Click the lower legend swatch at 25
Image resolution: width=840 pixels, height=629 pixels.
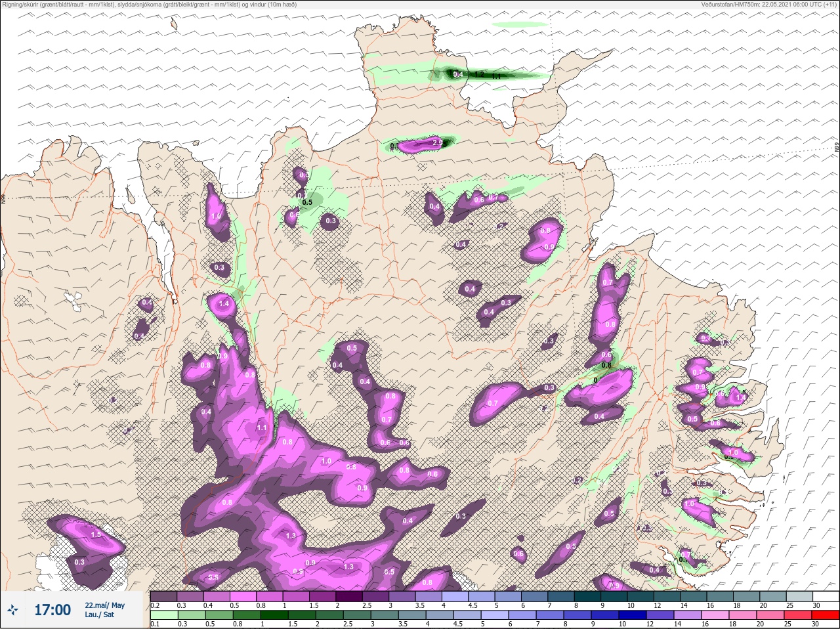tap(799, 615)
